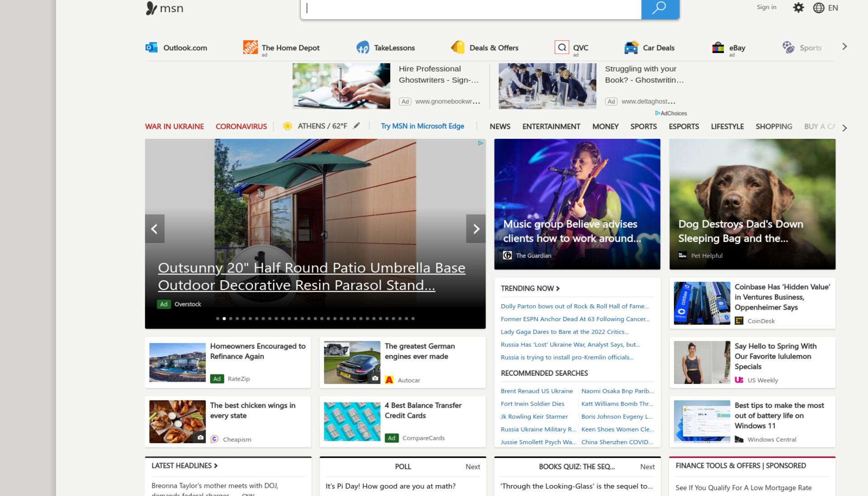Open The Home Depot shortcut icon
This screenshot has height=496, width=868.
click(x=250, y=47)
